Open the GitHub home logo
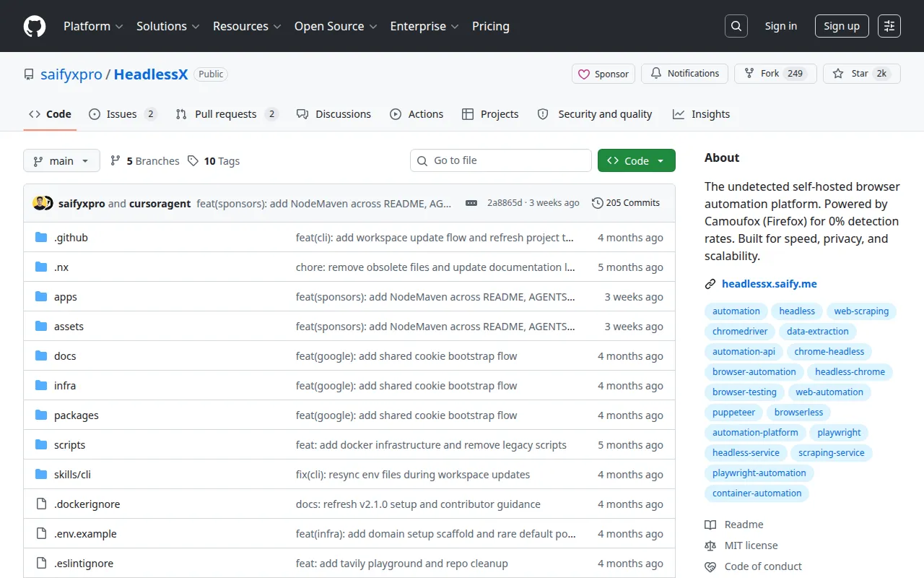This screenshot has height=578, width=924. click(35, 26)
